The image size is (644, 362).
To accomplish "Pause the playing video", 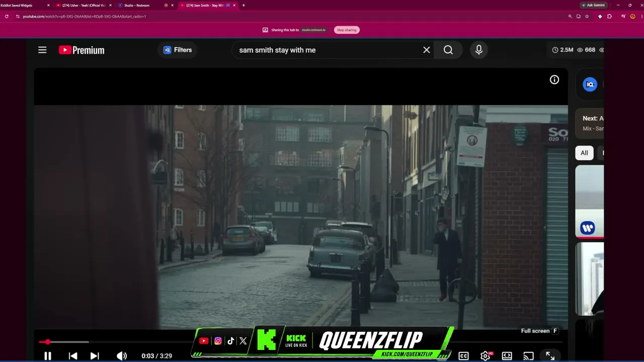I will 48,356.
